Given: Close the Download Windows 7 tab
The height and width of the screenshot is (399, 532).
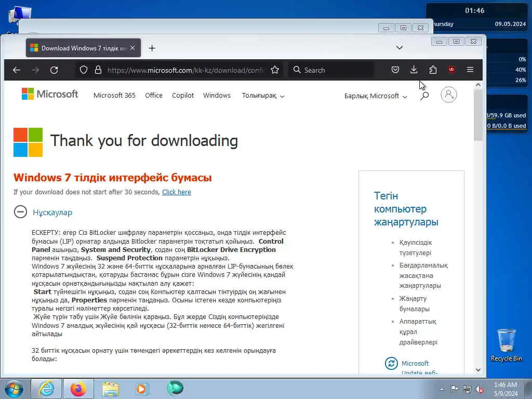Looking at the screenshot, I should [132, 48].
